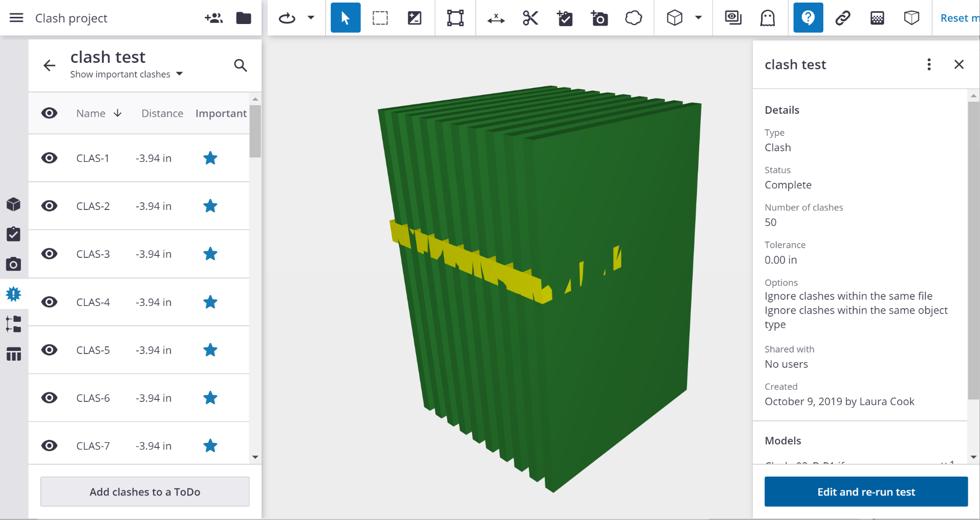This screenshot has height=520, width=980.
Task: Open the orbit mode dropdown arrow
Action: (x=311, y=18)
